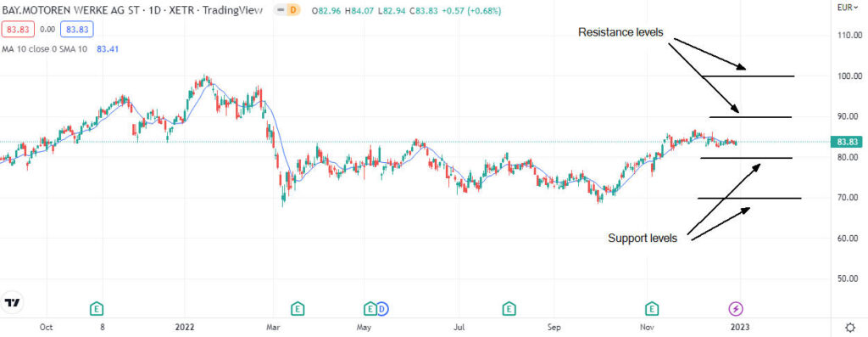Click the 2022 label on time axis

186,327
